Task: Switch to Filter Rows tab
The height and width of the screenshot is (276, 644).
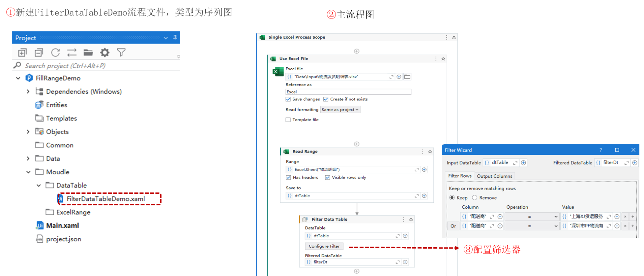Action: (x=460, y=176)
